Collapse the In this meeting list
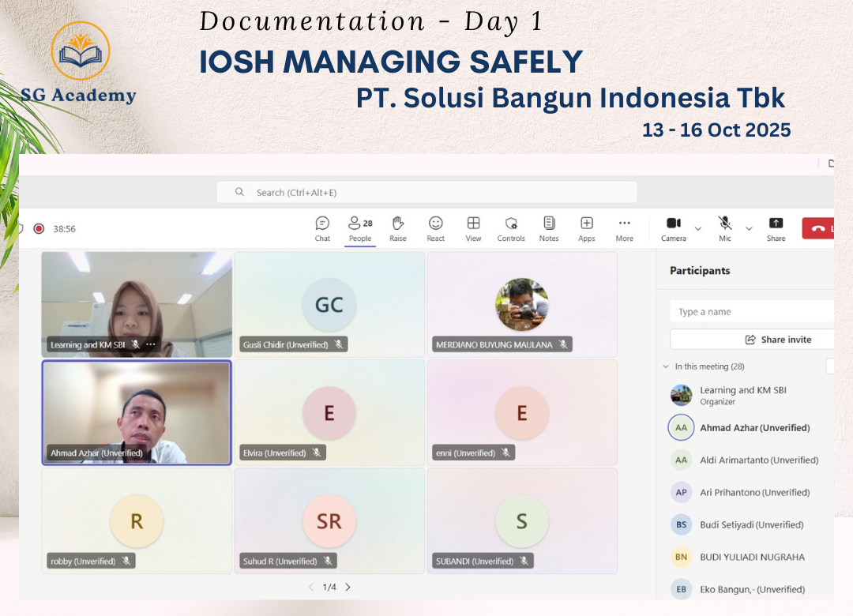This screenshot has height=616, width=853. coord(666,366)
